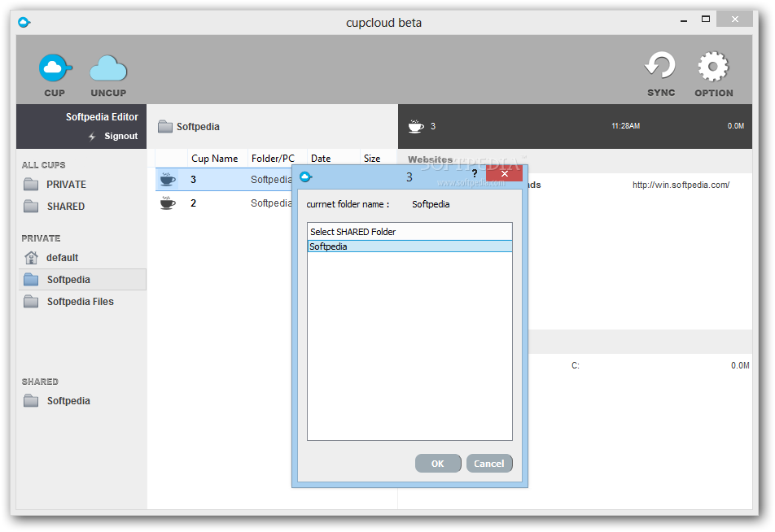Sort by Date column header
775x532 pixels.
321,159
